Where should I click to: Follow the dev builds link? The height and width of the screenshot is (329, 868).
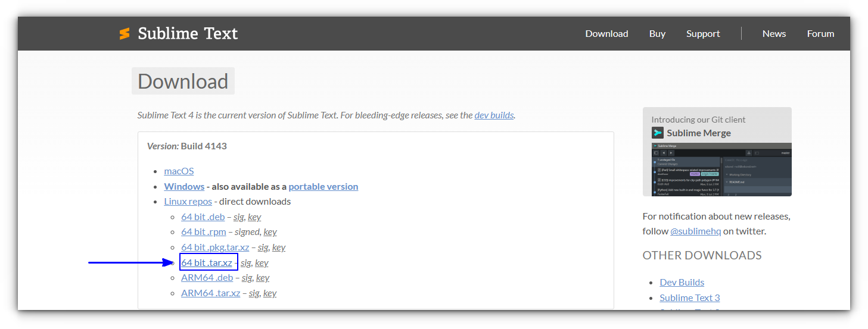[494, 115]
